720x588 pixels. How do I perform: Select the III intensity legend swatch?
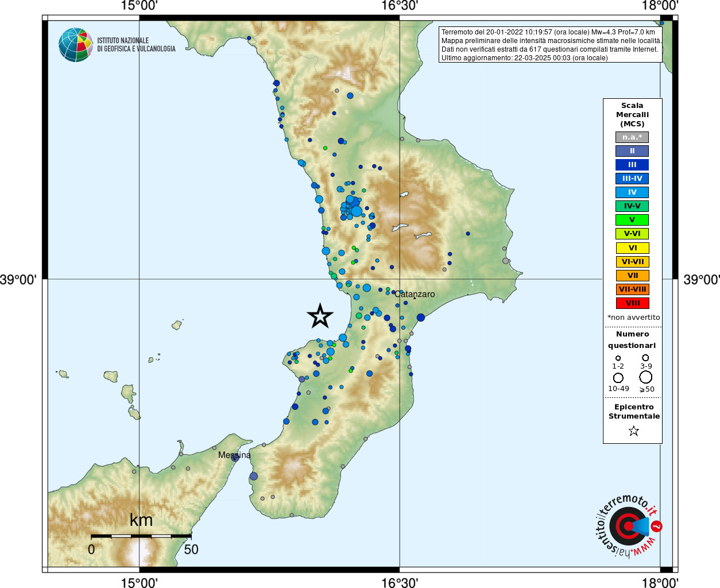[632, 165]
